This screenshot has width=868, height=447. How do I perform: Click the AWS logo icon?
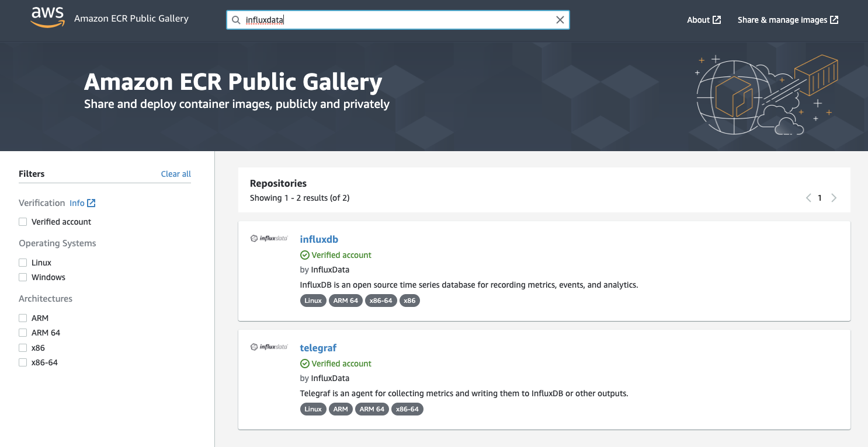pos(48,18)
